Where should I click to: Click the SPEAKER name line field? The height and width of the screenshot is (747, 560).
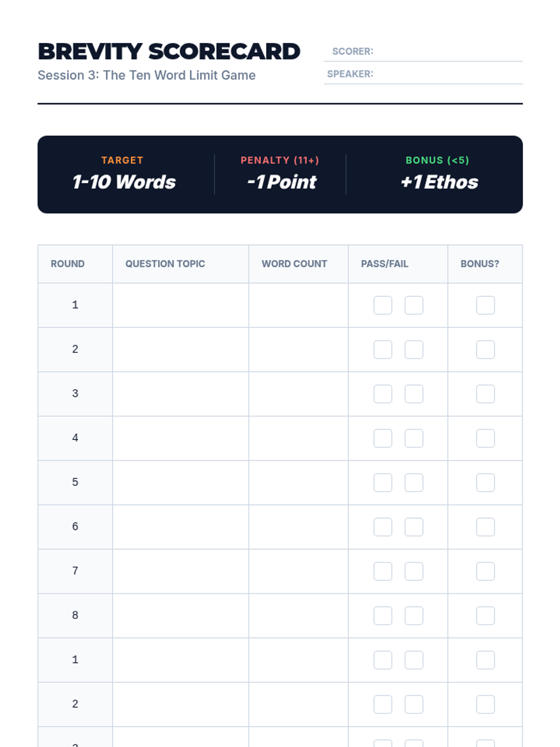pos(423,74)
